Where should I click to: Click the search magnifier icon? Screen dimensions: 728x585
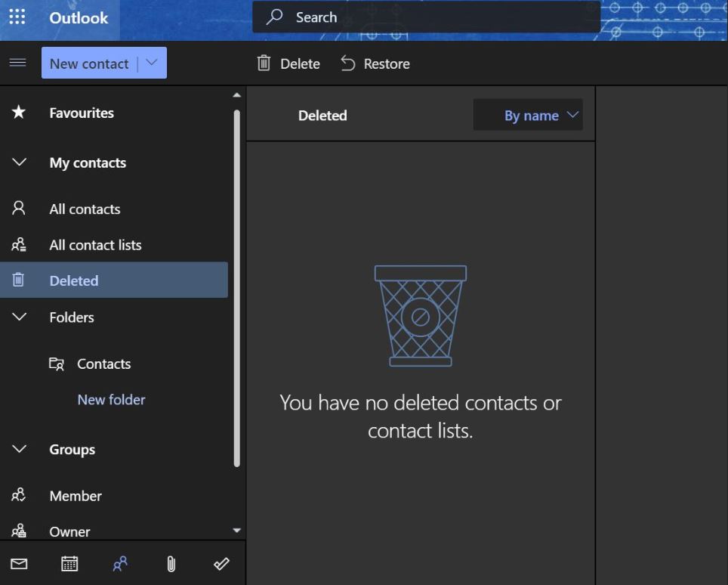(x=274, y=17)
